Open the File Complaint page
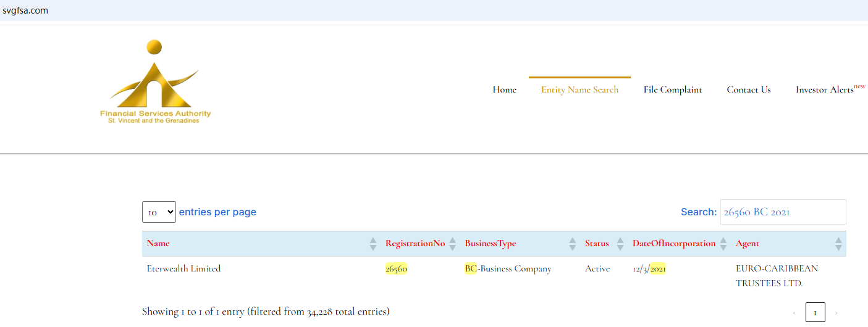 (672, 89)
